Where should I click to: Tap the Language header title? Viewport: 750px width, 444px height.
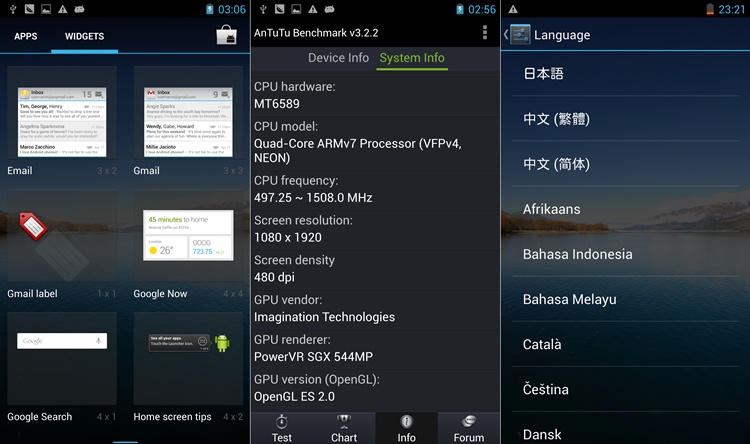(562, 35)
